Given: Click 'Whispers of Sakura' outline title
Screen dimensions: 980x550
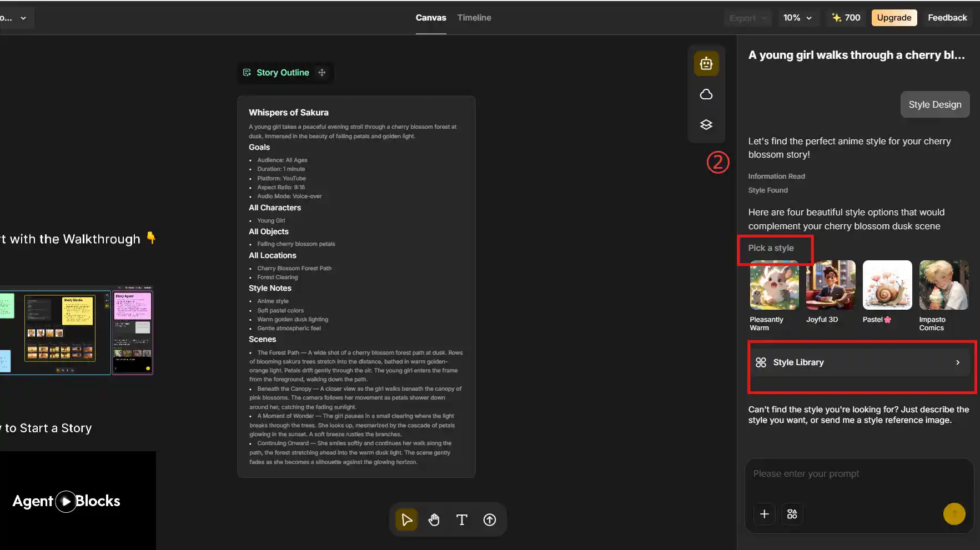Looking at the screenshot, I should point(288,113).
